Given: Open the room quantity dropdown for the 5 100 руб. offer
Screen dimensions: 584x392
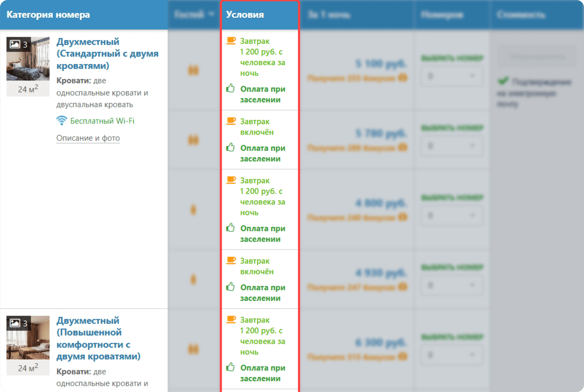Looking at the screenshot, I should tap(451, 76).
